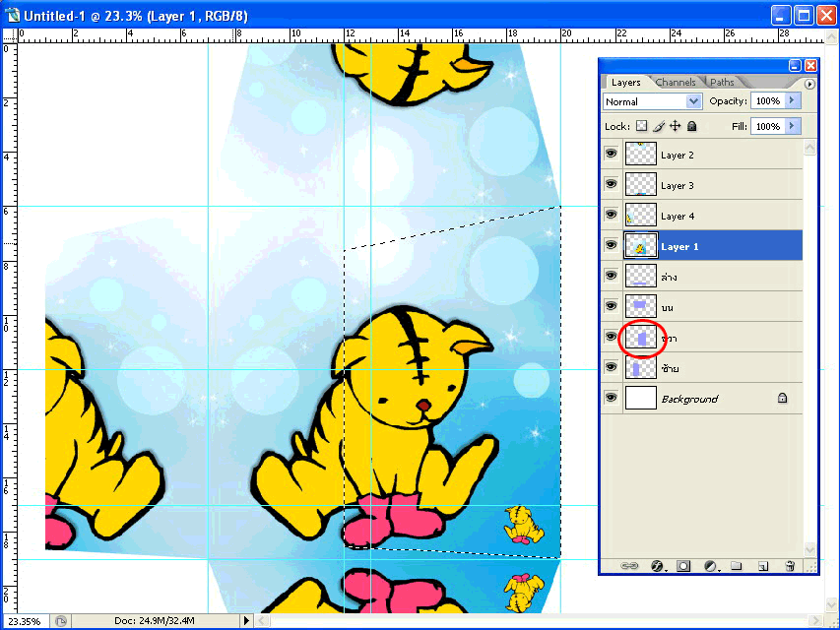Viewport: 840px width, 630px height.
Task: Select the Background layer name
Action: (689, 399)
